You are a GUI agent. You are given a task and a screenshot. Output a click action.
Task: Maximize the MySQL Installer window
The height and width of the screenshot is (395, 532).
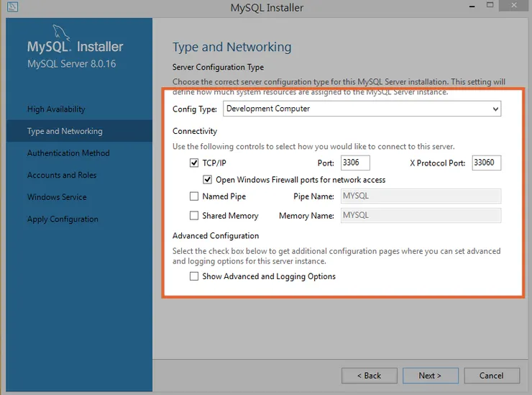(x=490, y=5)
